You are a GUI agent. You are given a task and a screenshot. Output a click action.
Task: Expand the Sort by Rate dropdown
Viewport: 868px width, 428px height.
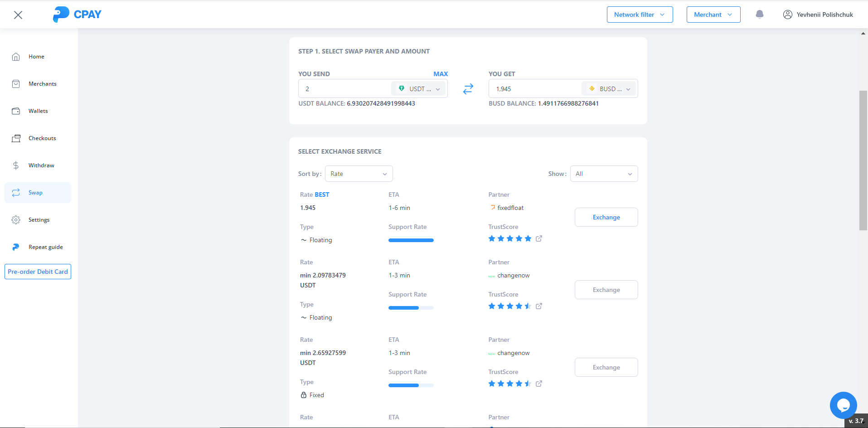(x=359, y=174)
